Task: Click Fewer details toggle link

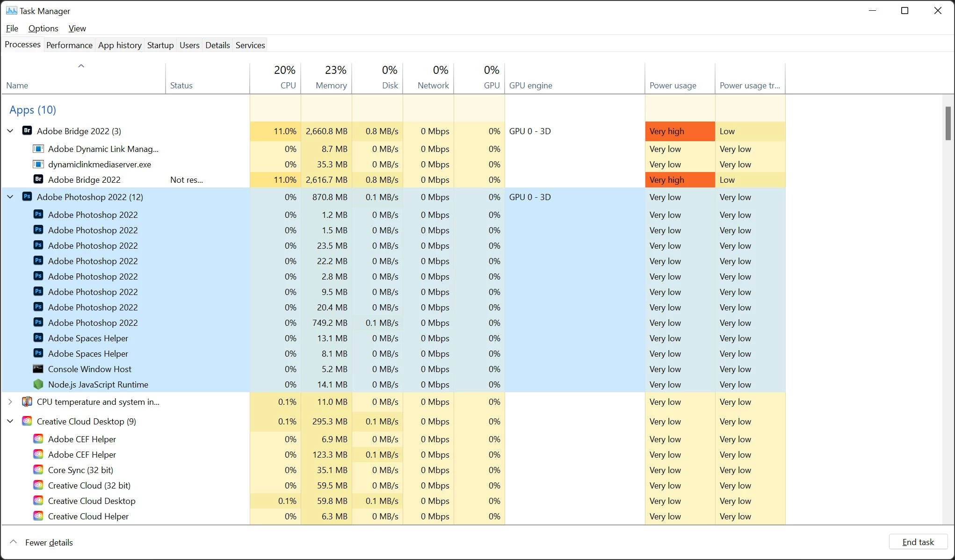Action: pyautogui.click(x=49, y=542)
